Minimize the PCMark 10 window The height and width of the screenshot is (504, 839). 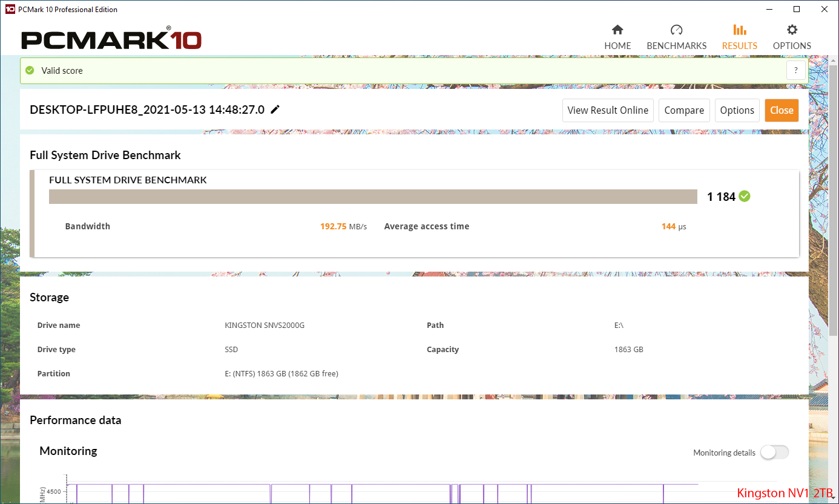pyautogui.click(x=769, y=9)
